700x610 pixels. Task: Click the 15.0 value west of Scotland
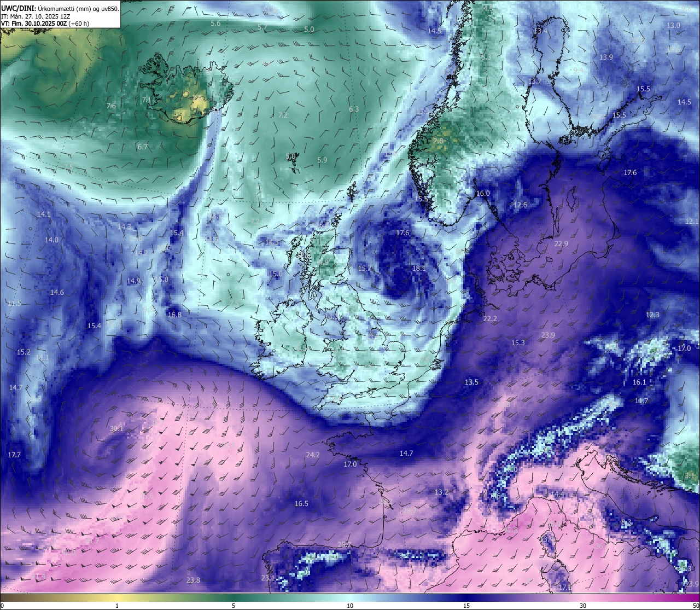pos(276,274)
